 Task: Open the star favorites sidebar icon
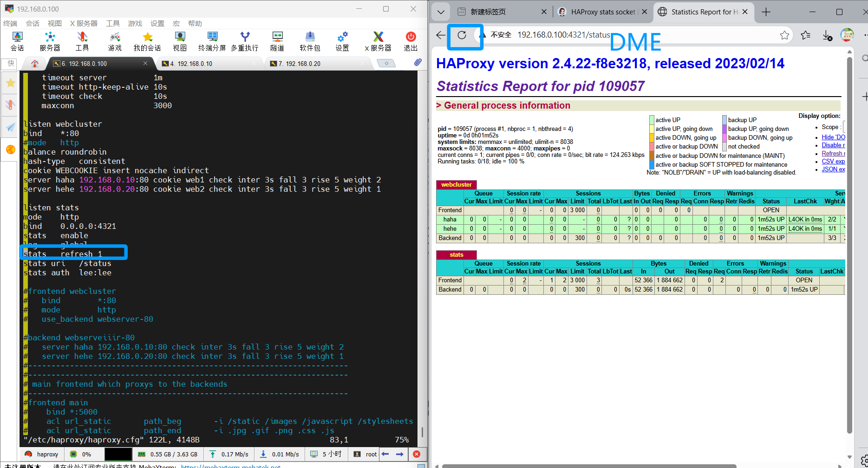pyautogui.click(x=10, y=83)
